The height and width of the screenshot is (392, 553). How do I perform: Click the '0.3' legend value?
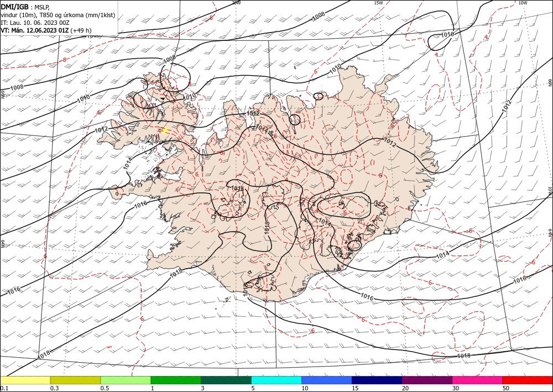[x=54, y=388]
